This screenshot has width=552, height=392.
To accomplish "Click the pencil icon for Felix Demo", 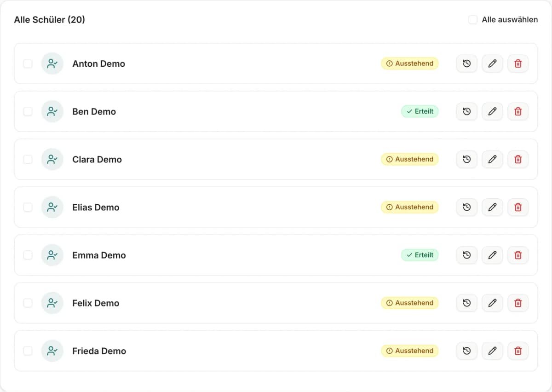I will (x=492, y=303).
